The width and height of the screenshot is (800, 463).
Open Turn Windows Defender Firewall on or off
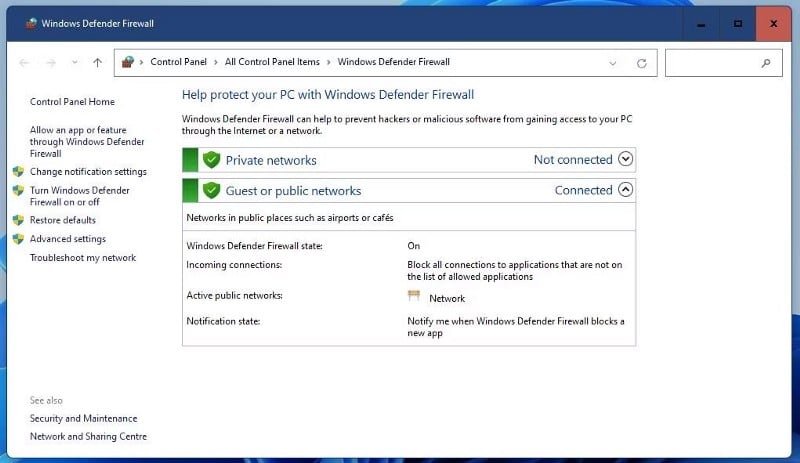[x=80, y=196]
